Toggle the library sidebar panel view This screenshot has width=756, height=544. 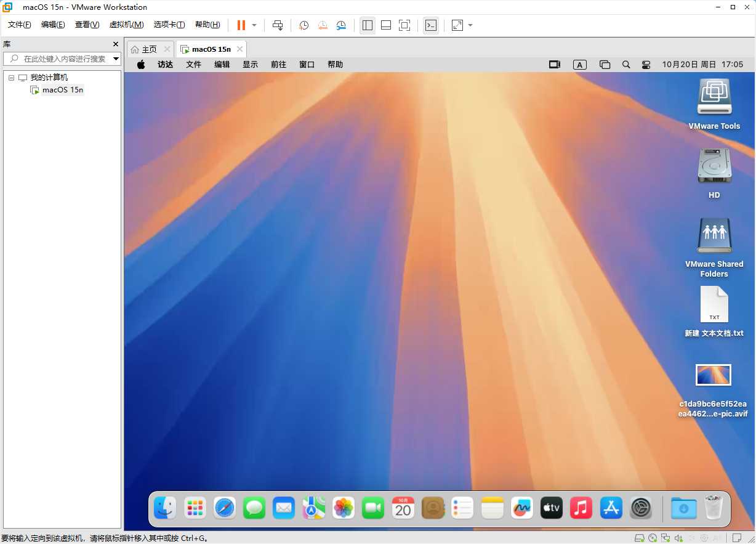(368, 25)
